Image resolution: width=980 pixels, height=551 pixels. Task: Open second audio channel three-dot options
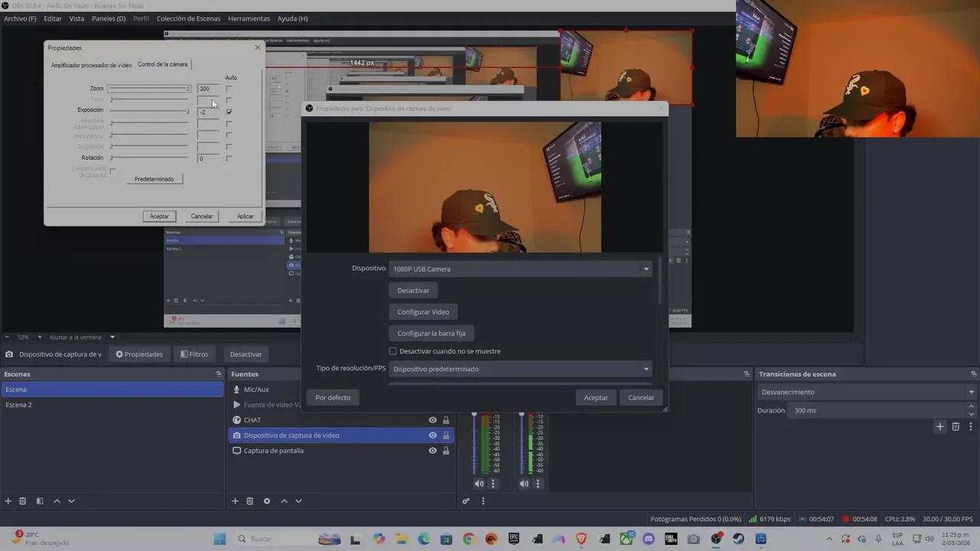coord(537,484)
